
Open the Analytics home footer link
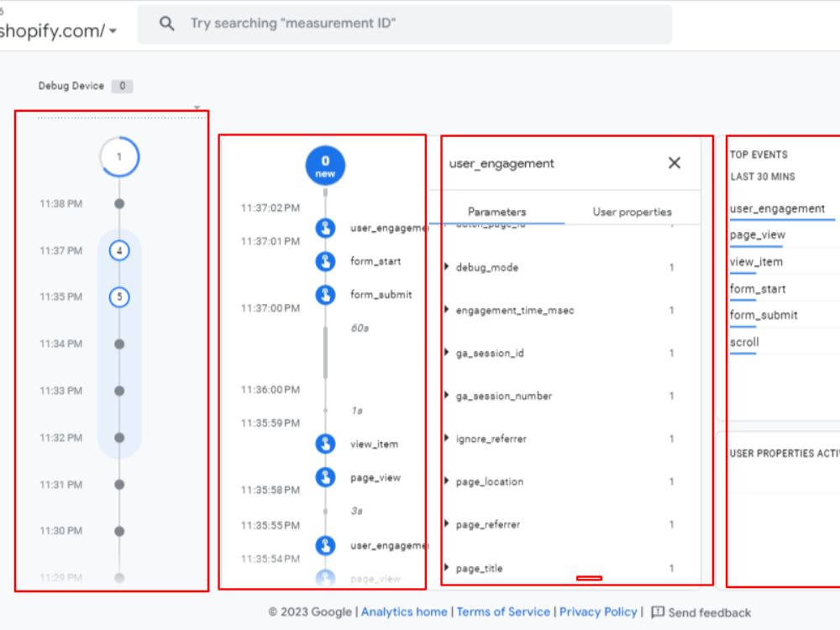click(404, 612)
